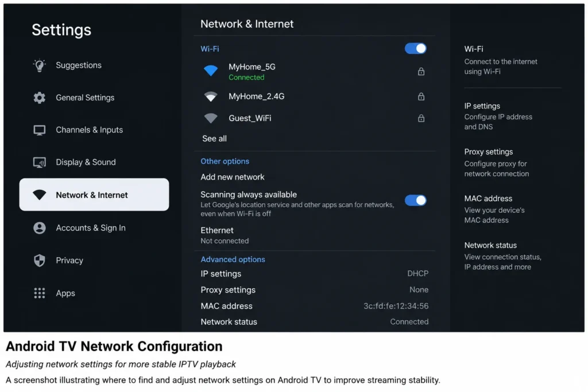Screen dimensions: 588x392
Task: Open Display & Sound settings
Action: pos(94,162)
